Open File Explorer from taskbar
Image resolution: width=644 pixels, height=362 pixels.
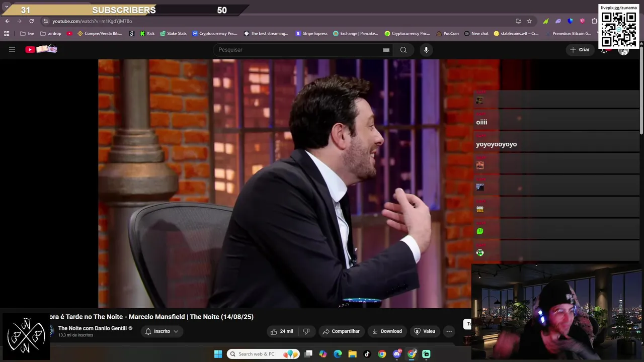(x=352, y=354)
